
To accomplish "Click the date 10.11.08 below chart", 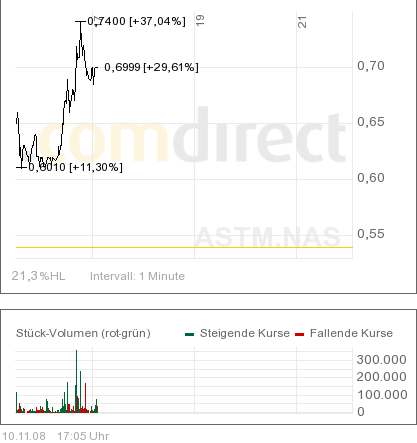I will [24, 436].
